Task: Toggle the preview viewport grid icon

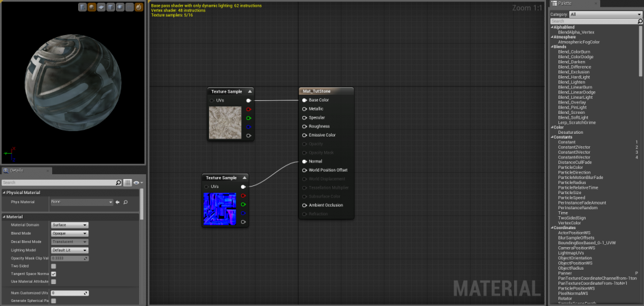Action: click(x=129, y=7)
